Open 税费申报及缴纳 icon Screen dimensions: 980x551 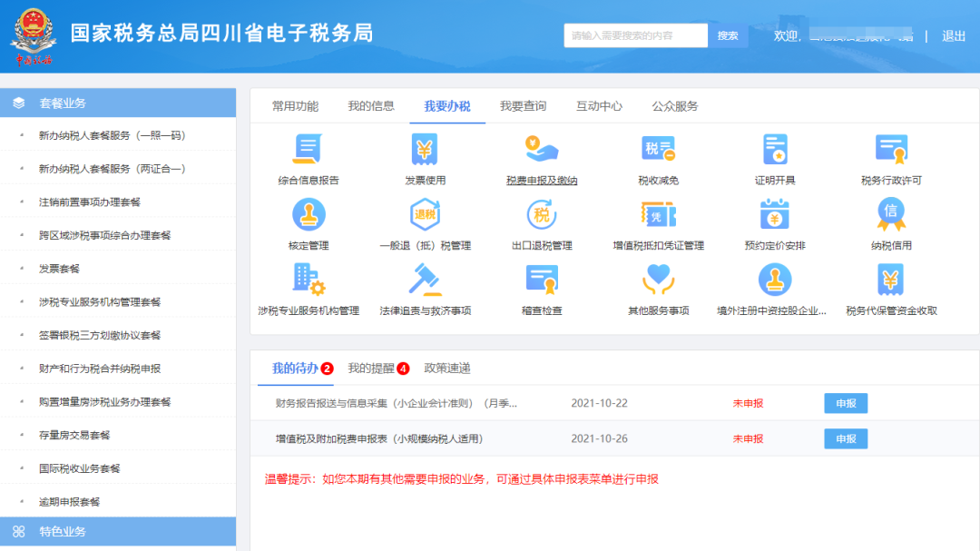tap(541, 150)
